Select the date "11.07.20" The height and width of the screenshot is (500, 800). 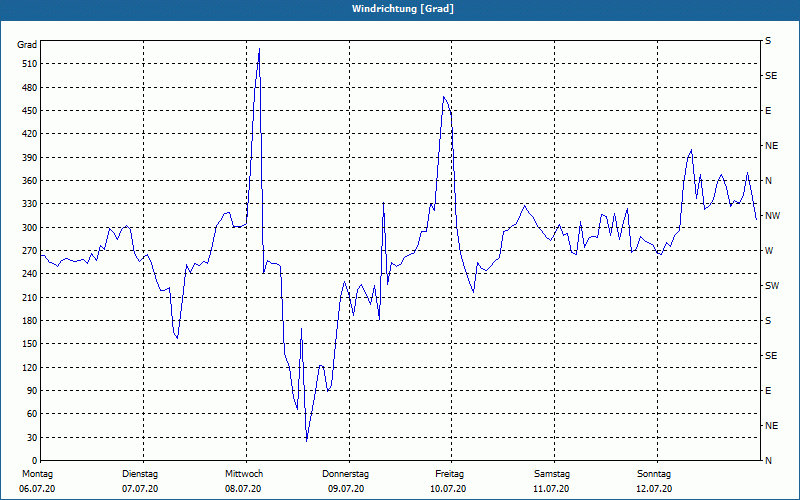click(x=551, y=489)
